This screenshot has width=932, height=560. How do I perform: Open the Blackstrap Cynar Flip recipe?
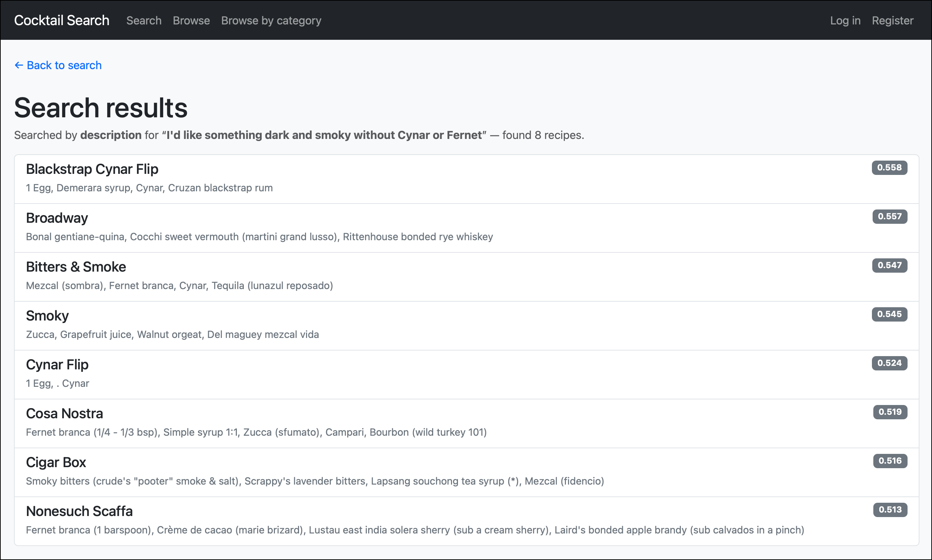coord(92,169)
